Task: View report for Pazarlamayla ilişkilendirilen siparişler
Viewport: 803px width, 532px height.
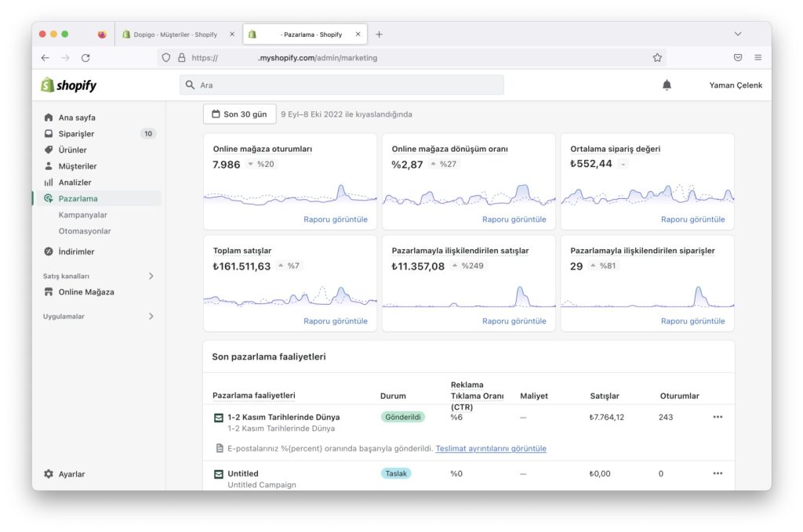Action: tap(693, 320)
